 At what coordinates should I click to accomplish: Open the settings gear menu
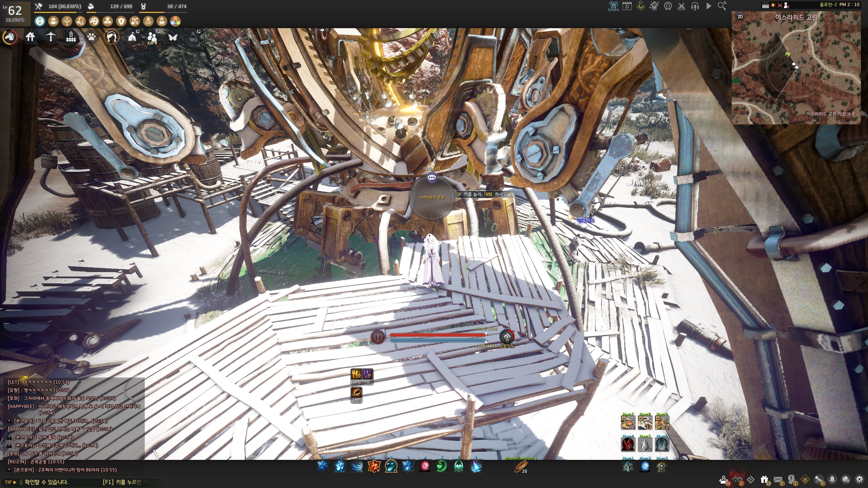click(859, 479)
